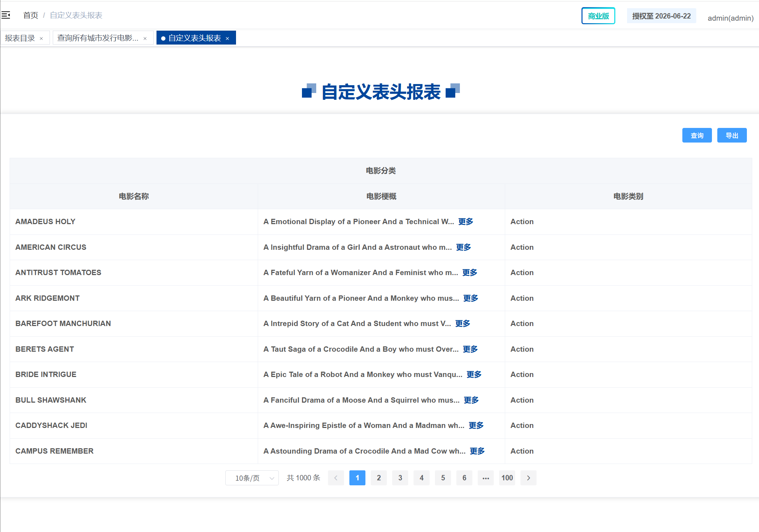759x532 pixels.
Task: Open the 10条/页 page size dropdown
Action: pos(252,478)
